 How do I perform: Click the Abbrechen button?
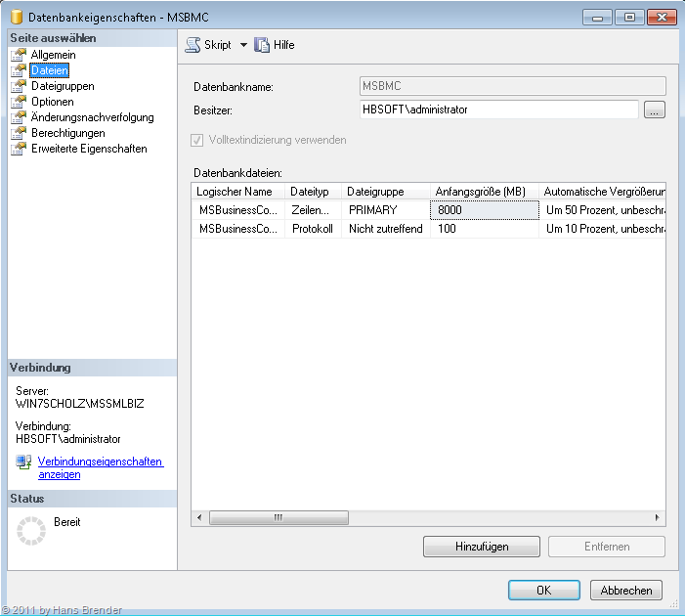coord(626,590)
